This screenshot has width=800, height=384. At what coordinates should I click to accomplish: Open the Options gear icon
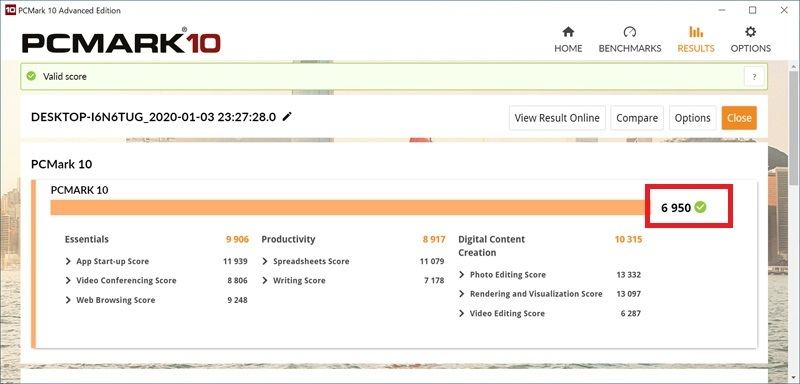[750, 32]
